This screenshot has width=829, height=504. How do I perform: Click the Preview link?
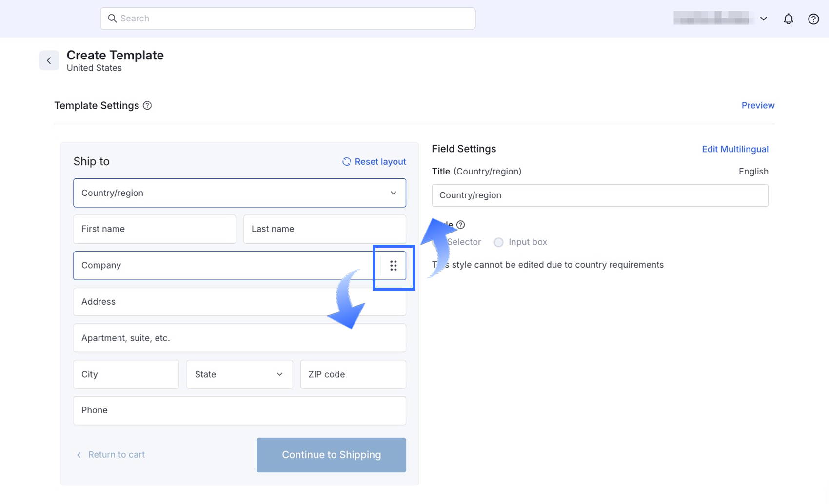pyautogui.click(x=757, y=105)
